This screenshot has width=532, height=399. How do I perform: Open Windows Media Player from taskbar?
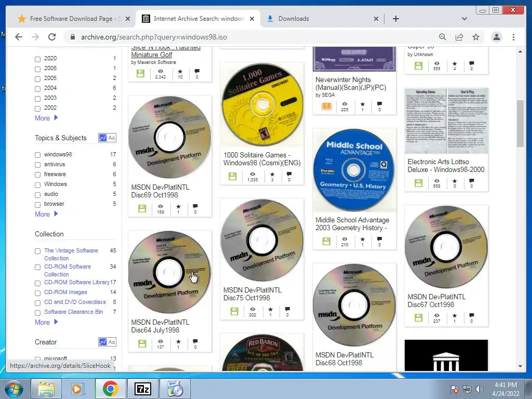click(77, 389)
